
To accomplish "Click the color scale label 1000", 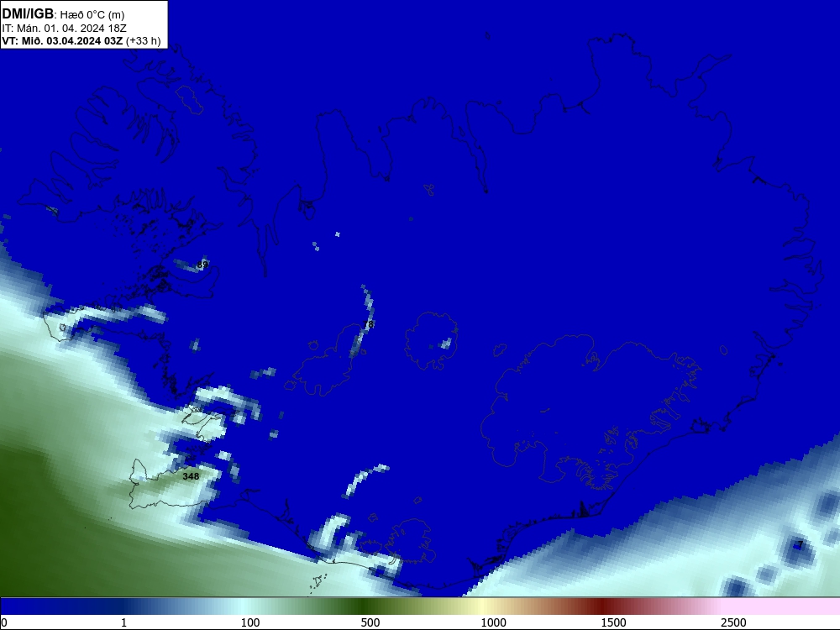I will pyautogui.click(x=493, y=622).
